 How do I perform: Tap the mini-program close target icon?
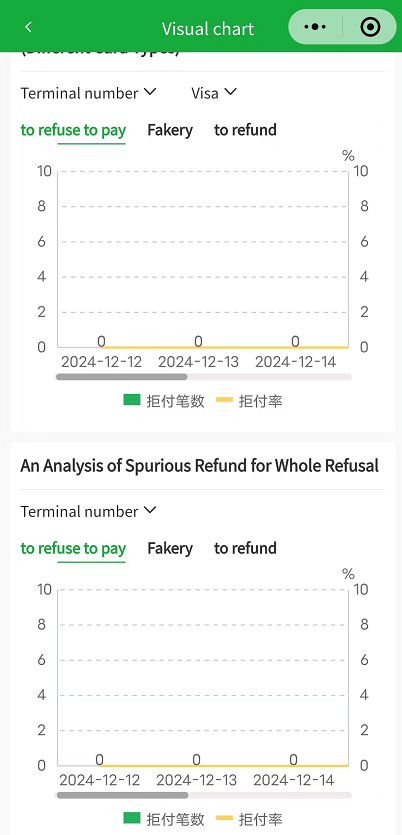(x=370, y=27)
